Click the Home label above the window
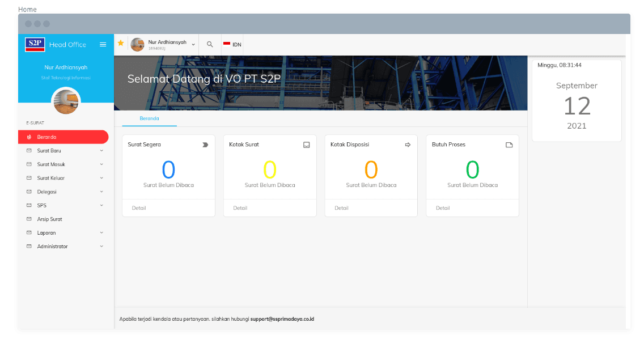The height and width of the screenshot is (348, 644). pos(27,9)
